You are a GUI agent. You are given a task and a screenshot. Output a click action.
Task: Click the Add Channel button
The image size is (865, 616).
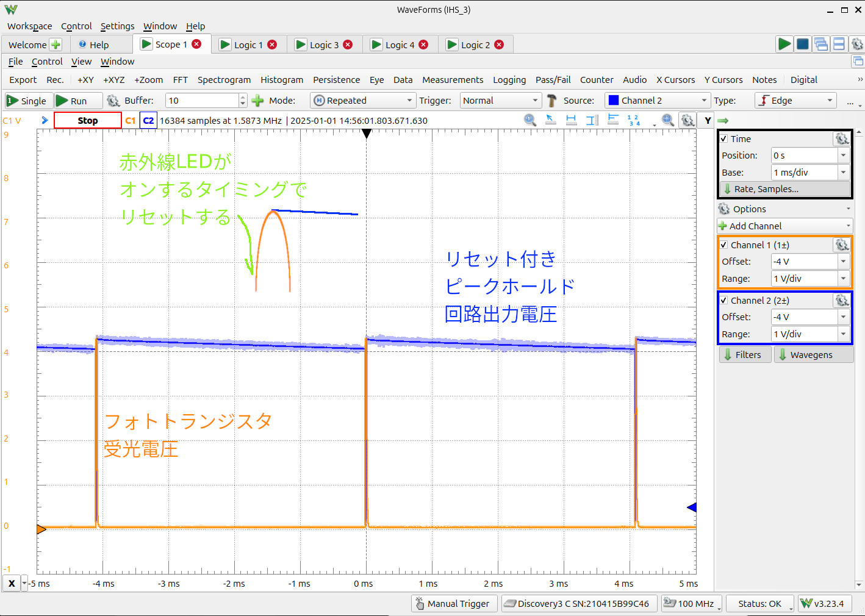[x=785, y=226]
